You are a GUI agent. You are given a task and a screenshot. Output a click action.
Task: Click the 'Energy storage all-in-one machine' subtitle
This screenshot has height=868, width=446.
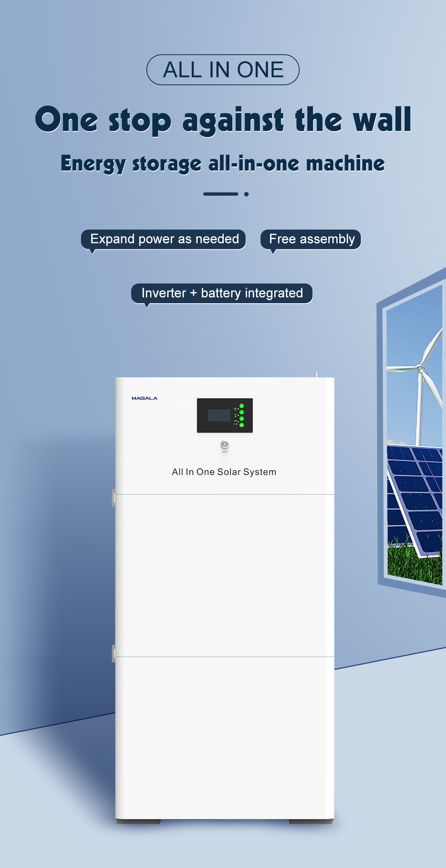click(x=223, y=164)
